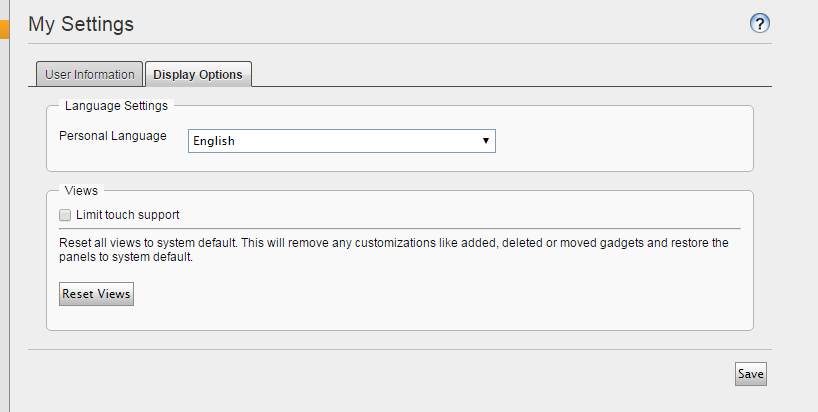Select the Display Options tab
Viewport: 818px width, 412px height.
click(198, 75)
